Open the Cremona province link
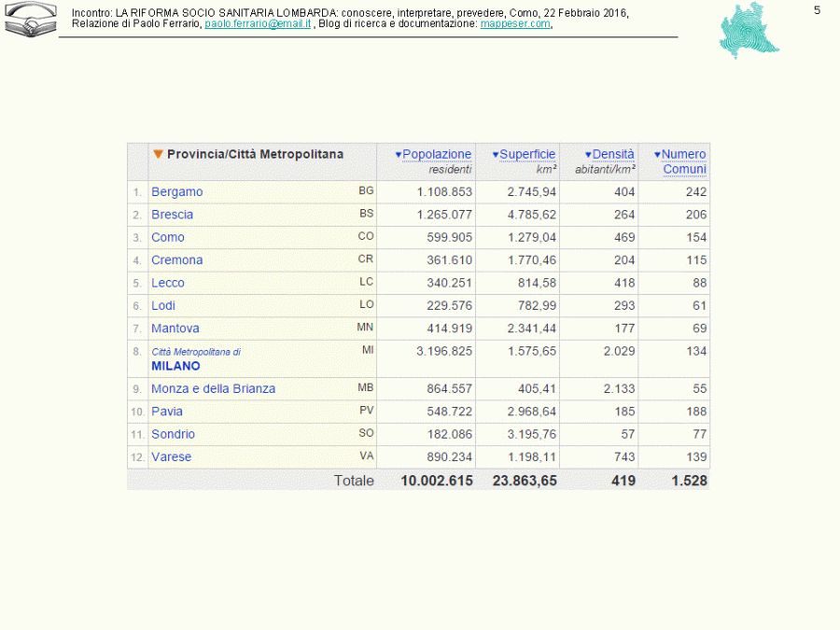 point(176,260)
